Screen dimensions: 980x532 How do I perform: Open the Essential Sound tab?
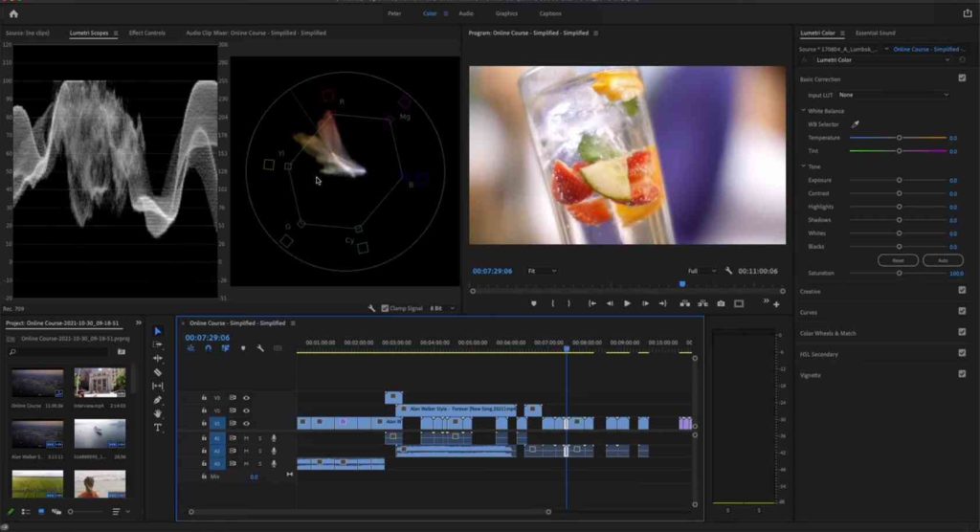875,33
